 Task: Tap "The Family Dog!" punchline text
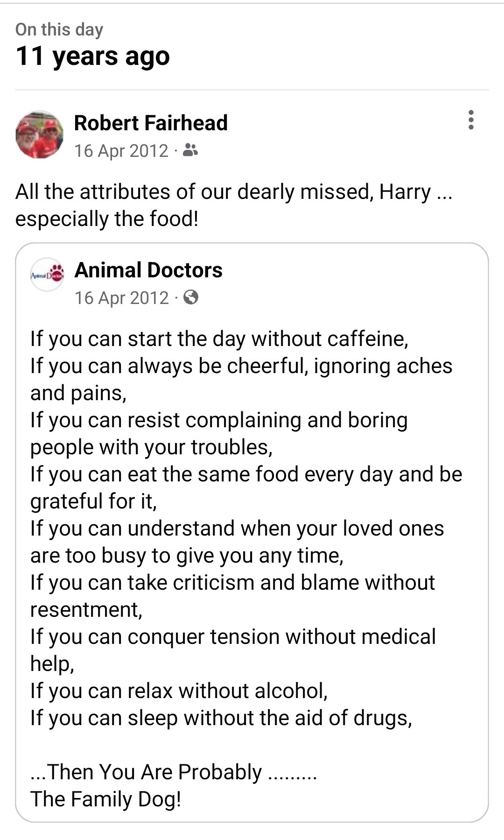point(105,799)
